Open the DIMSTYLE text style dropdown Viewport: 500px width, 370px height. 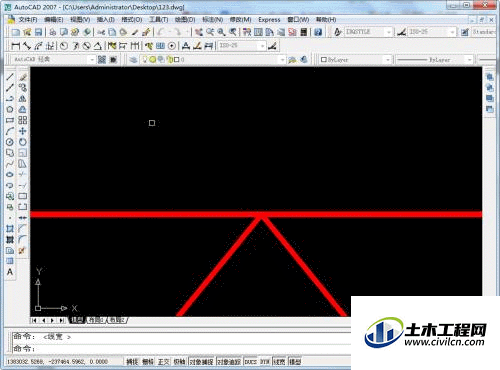368,32
